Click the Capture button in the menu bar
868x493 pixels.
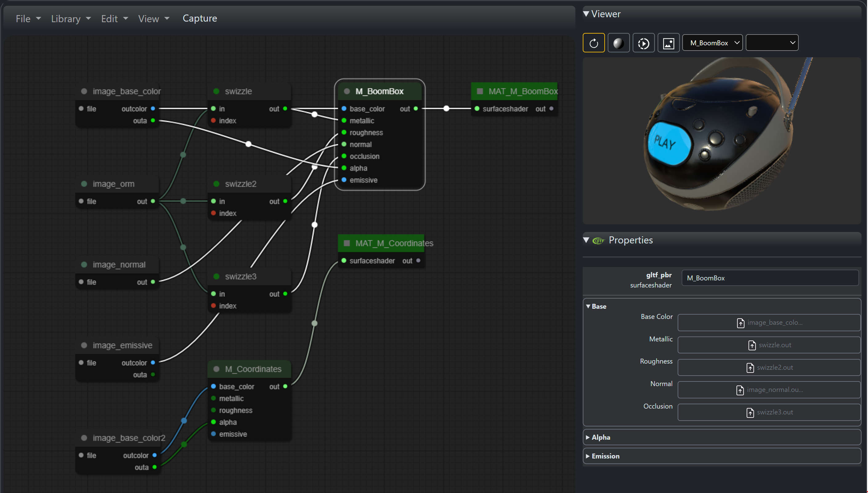(200, 18)
